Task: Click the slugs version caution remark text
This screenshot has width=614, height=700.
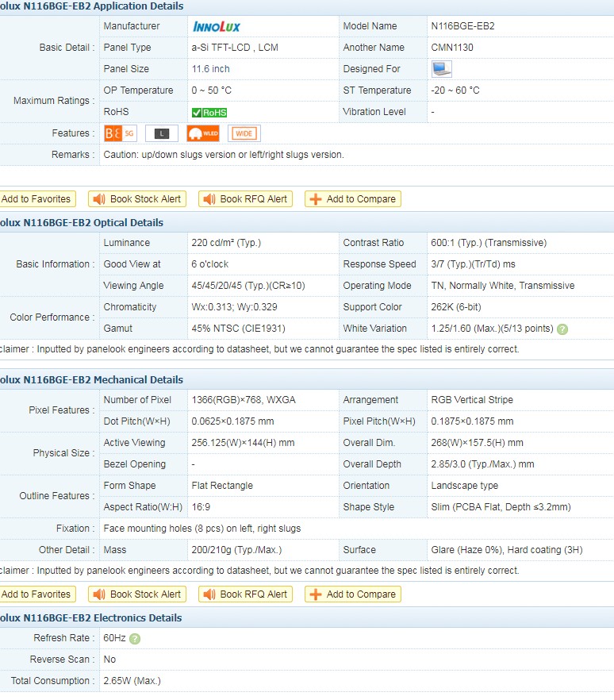Action: coord(224,155)
